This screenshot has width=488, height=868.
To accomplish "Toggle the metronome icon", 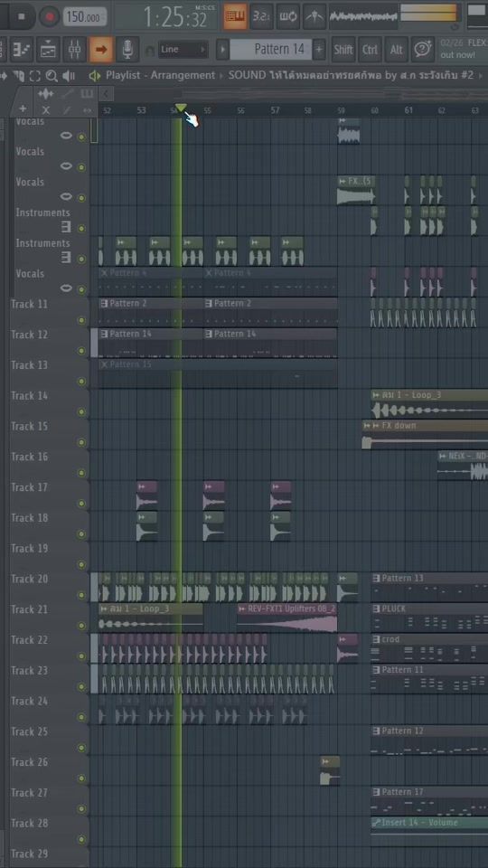I will tap(314, 16).
